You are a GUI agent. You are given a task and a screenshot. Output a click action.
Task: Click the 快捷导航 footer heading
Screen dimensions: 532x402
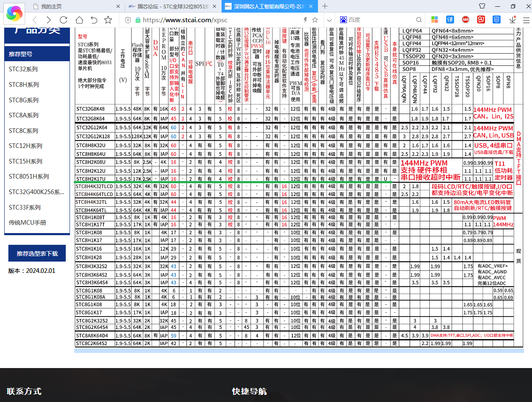(249, 391)
